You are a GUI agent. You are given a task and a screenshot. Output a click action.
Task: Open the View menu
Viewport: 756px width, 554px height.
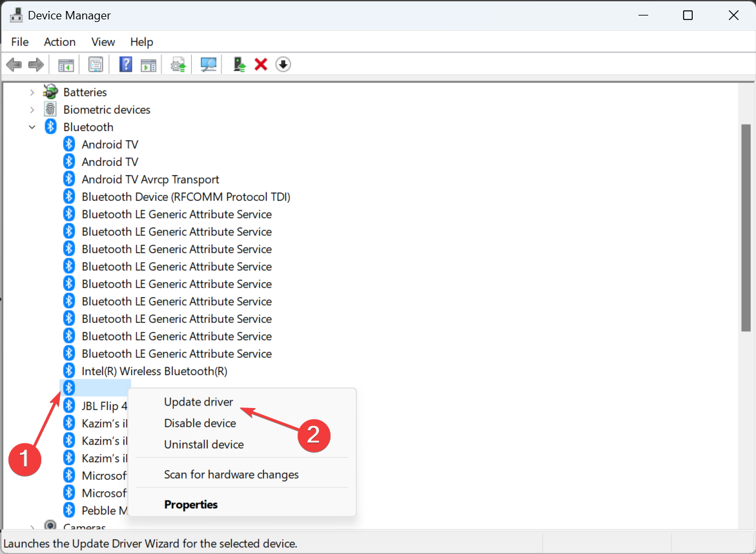(103, 42)
